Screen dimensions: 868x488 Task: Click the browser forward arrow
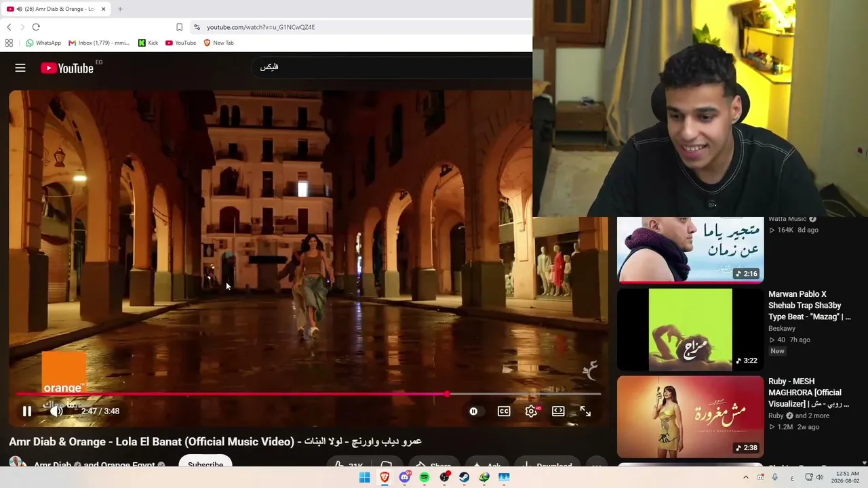pos(22,27)
